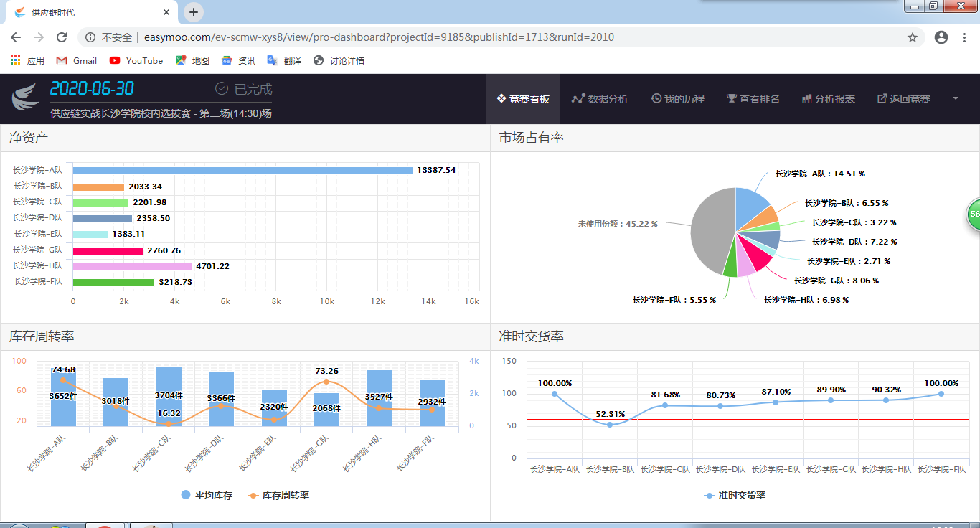The image size is (980, 528).
Task: Open the YouTube bookmark
Action: tap(136, 60)
